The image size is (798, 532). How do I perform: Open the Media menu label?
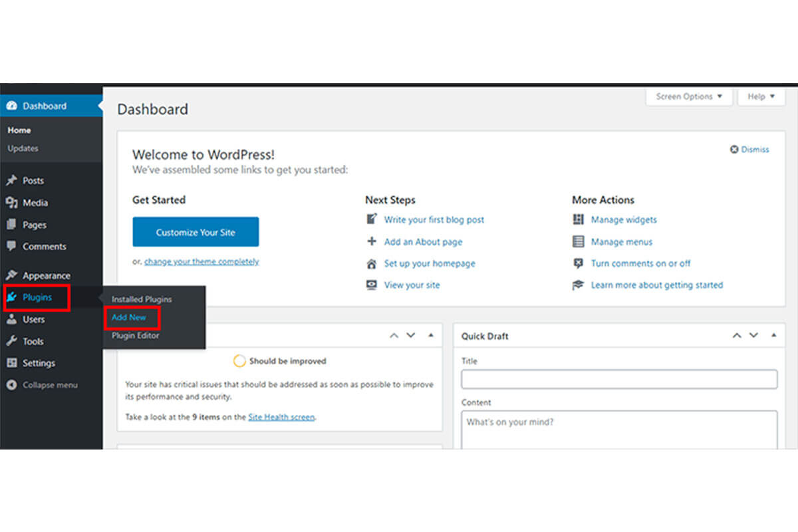[x=35, y=203]
